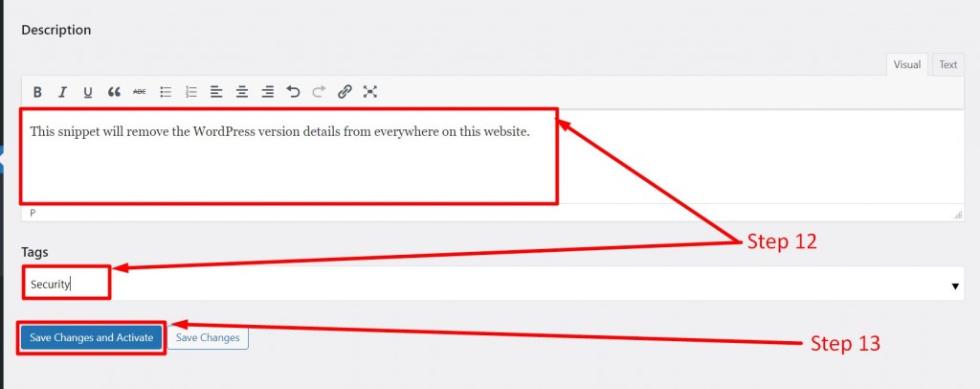This screenshot has width=980, height=389.
Task: Apply strikethrough formatting
Action: (140, 92)
